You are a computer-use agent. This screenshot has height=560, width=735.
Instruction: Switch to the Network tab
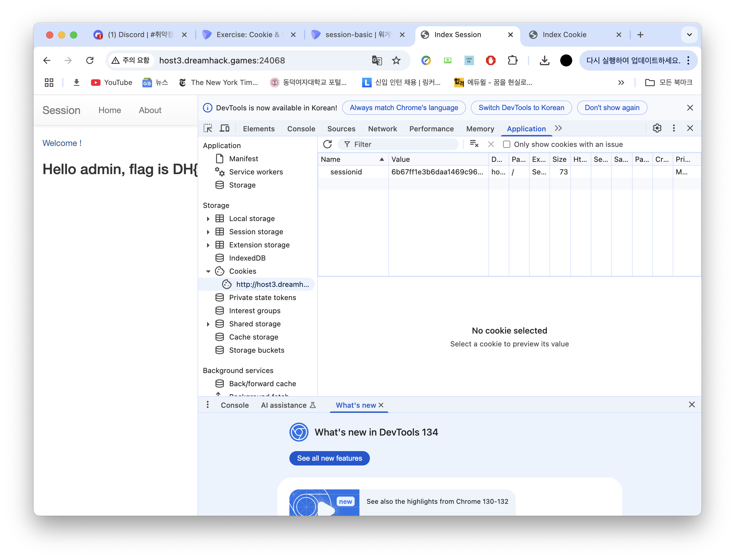[382, 129]
